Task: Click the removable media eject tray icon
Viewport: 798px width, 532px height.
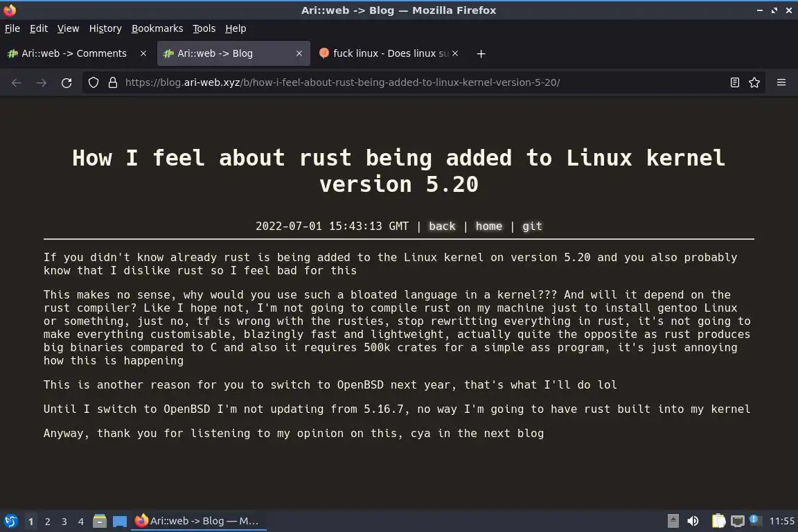Action: coord(673,521)
